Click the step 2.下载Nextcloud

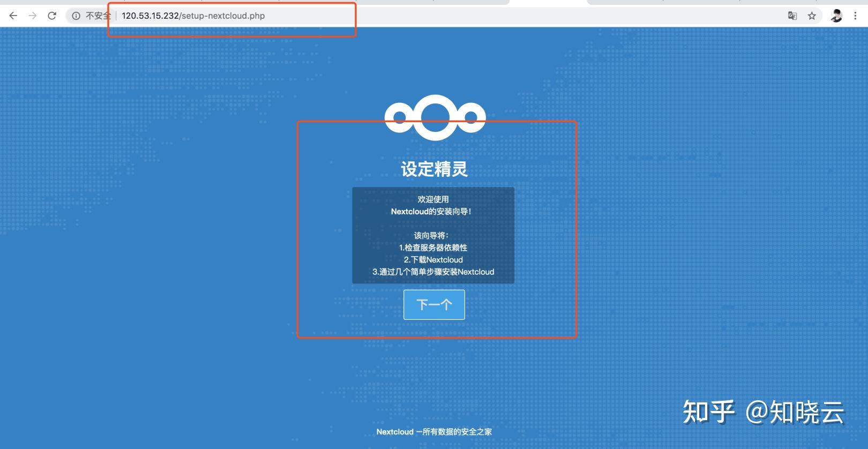pyautogui.click(x=433, y=259)
